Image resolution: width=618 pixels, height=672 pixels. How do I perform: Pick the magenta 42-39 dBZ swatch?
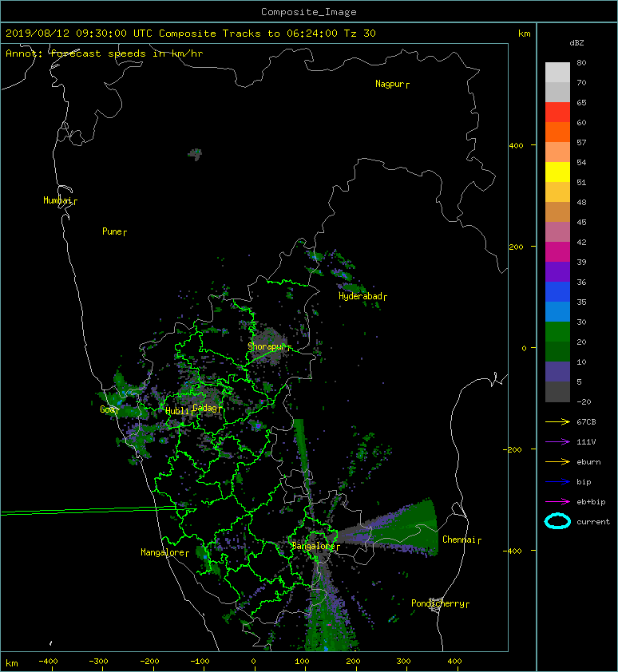tap(557, 251)
